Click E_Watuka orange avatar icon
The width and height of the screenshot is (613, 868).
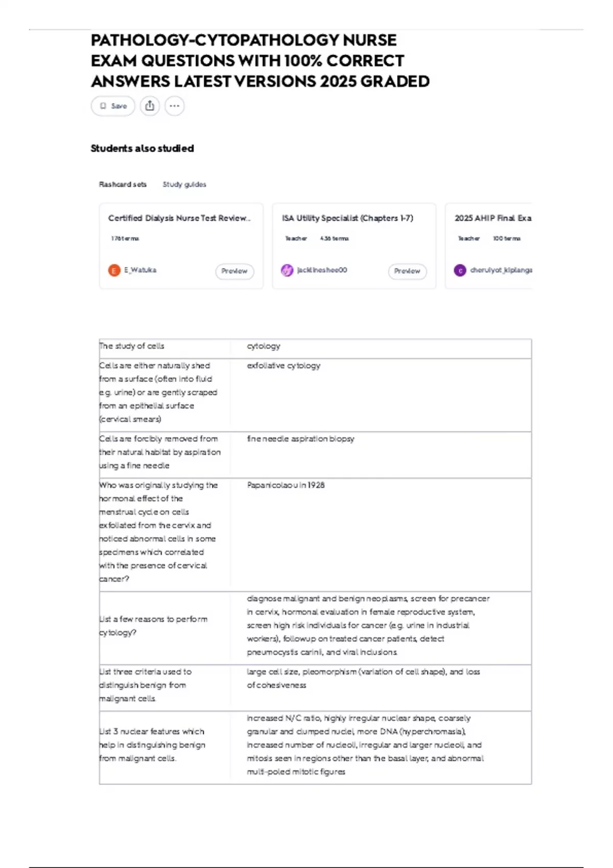pyautogui.click(x=114, y=271)
